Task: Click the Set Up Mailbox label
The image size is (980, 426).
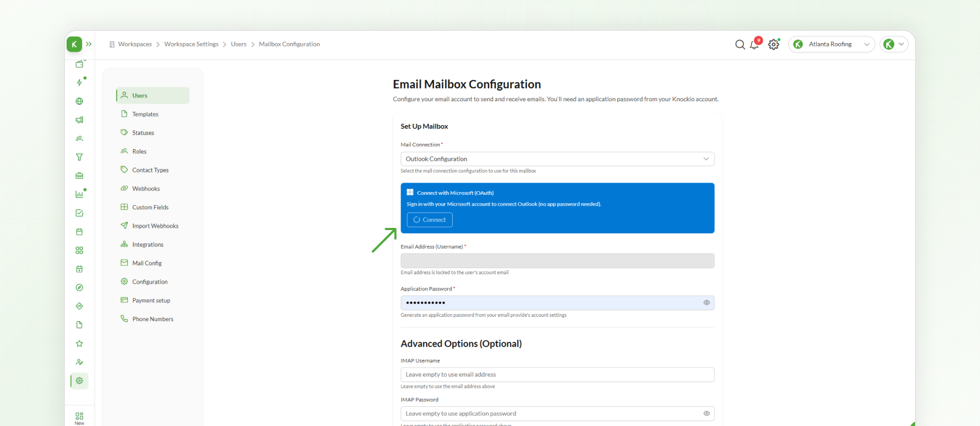Action: coord(424,126)
